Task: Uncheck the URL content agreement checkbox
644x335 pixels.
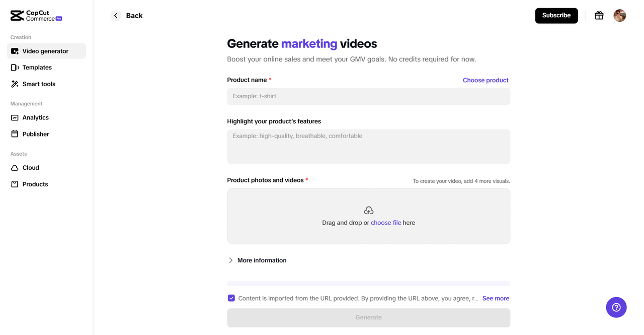Action: [231, 298]
